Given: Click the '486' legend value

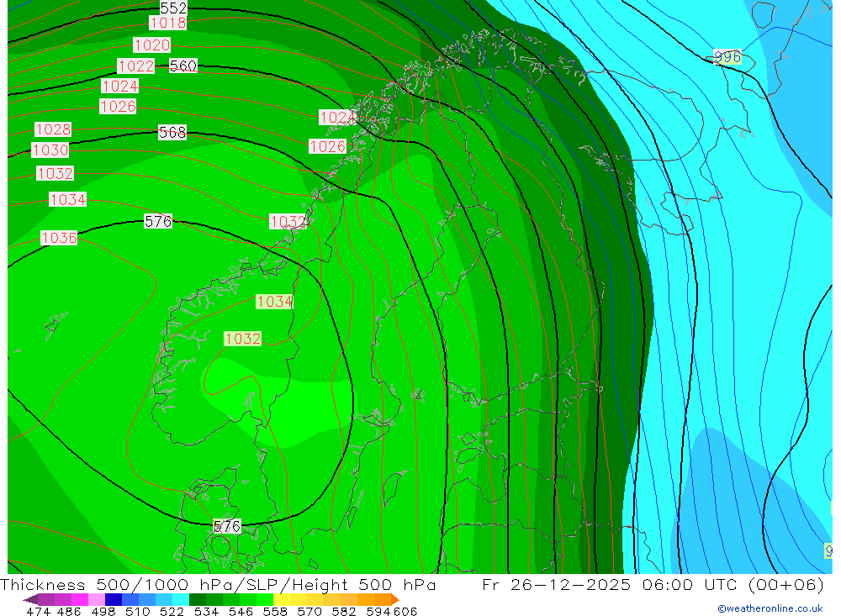Looking at the screenshot, I should [x=69, y=612].
